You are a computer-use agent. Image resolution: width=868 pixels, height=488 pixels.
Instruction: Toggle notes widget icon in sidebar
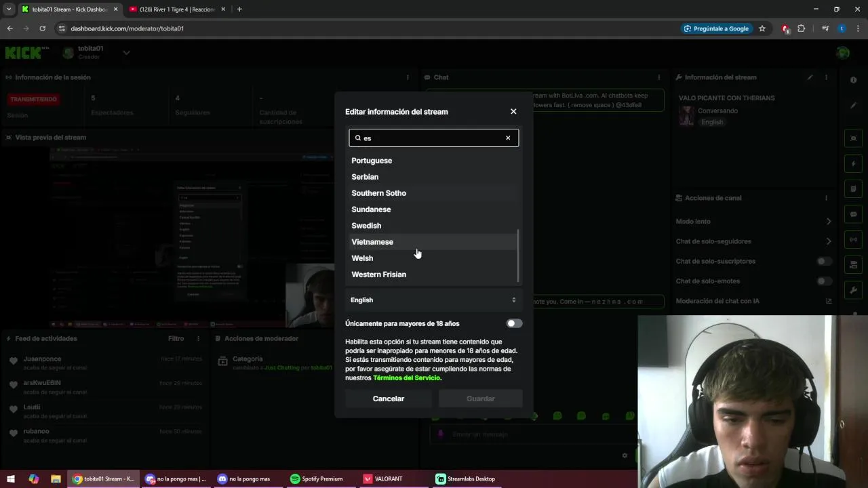pos(854,189)
